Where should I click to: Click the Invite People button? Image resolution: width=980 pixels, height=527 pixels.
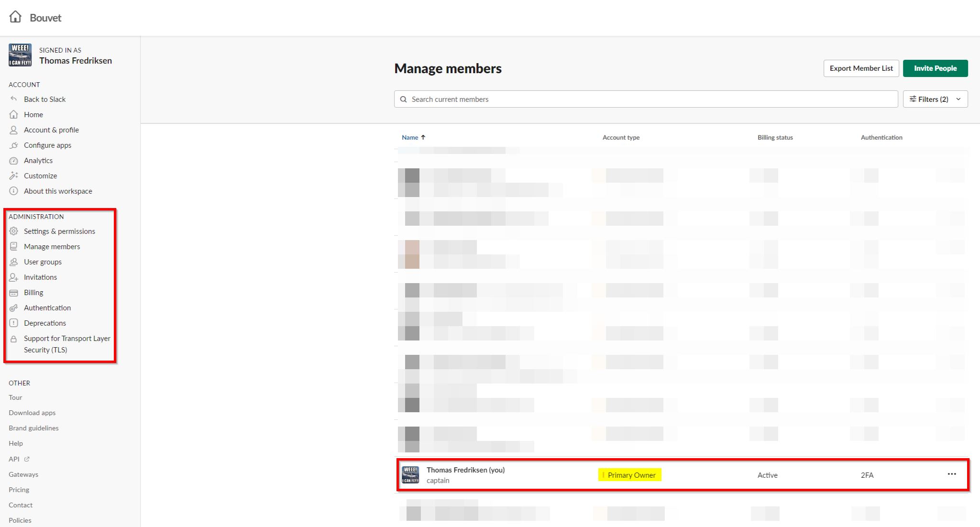tap(935, 67)
